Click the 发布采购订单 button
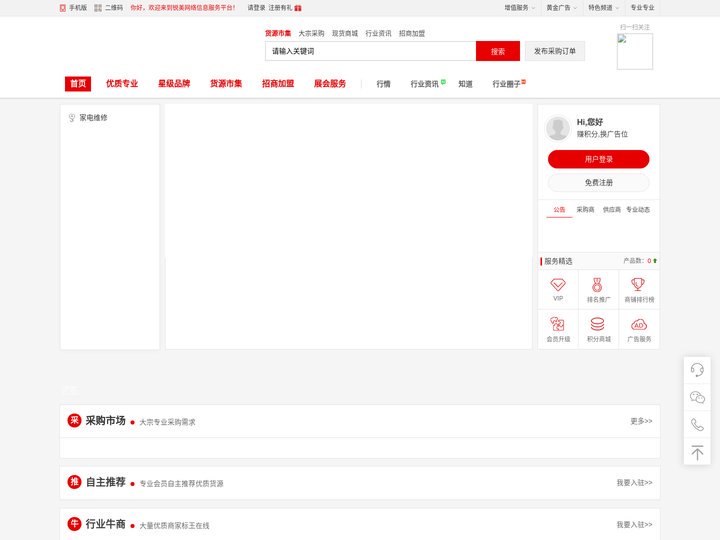720x540 pixels. pyautogui.click(x=555, y=51)
